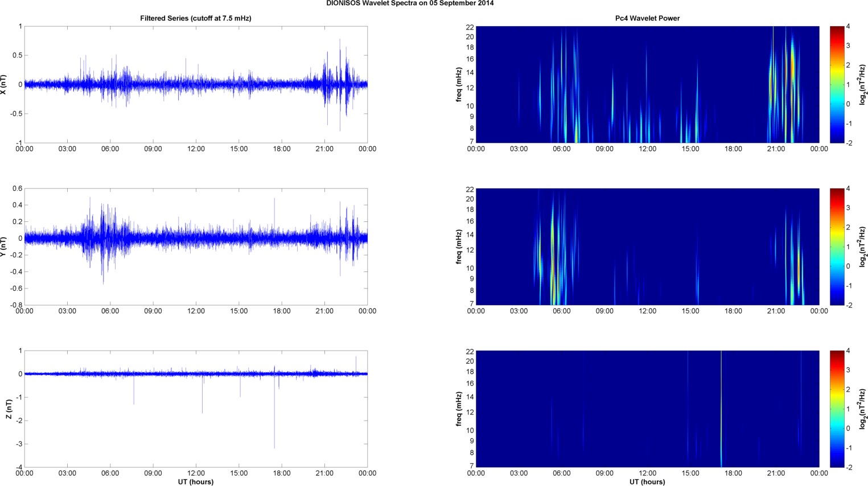Click the 21:00 tick under the top spectrogram
This screenshot has width=868, height=486.
(x=776, y=149)
